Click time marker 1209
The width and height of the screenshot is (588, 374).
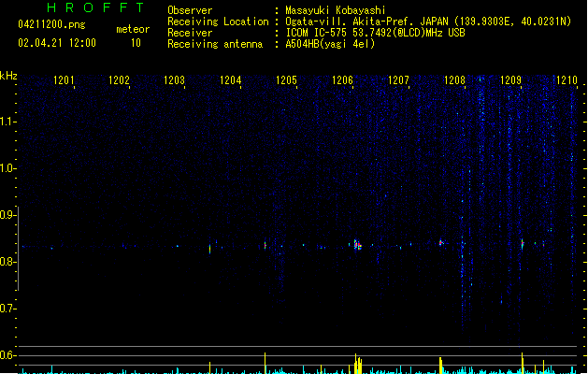(x=510, y=80)
